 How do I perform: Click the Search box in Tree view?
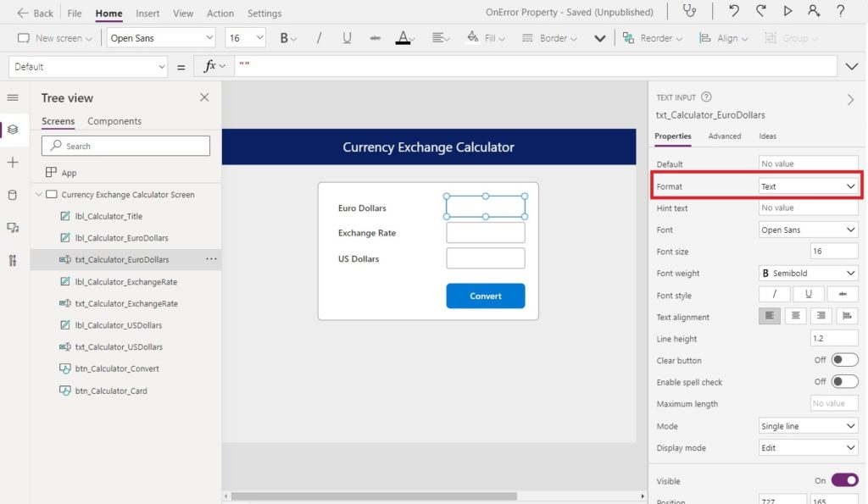tap(125, 146)
